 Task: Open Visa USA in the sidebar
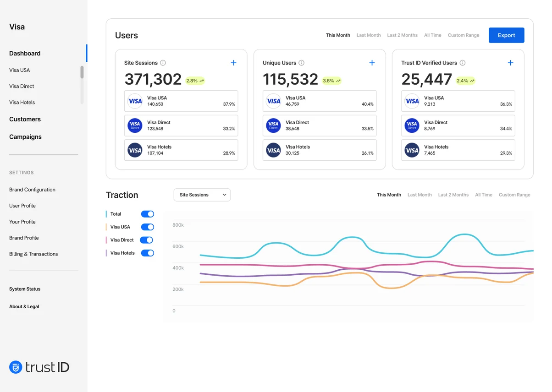20,70
